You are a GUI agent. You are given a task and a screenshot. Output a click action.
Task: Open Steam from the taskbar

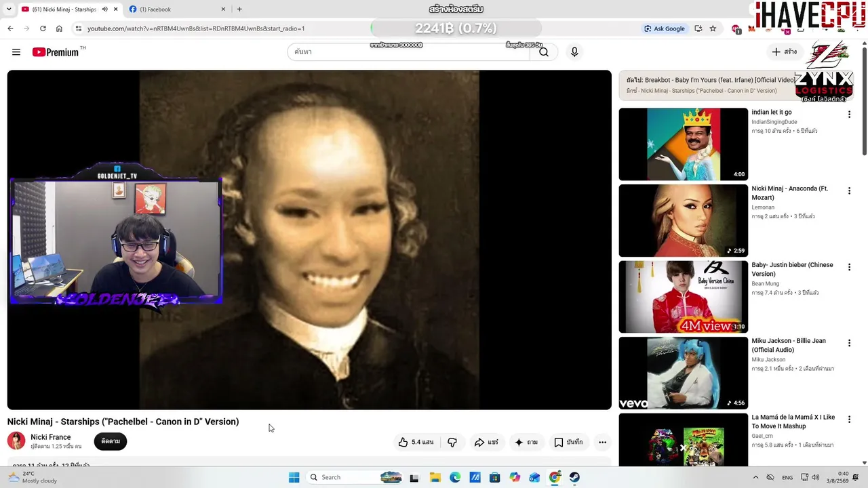574,477
